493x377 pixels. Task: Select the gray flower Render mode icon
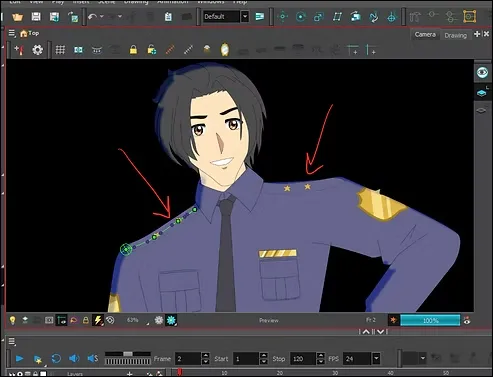pos(159,320)
